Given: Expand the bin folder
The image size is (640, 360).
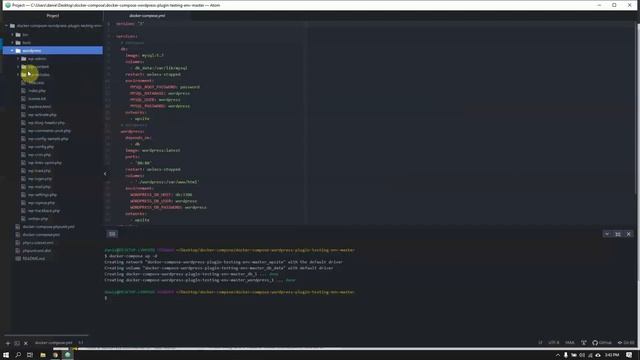Looking at the screenshot, I should tap(12, 35).
